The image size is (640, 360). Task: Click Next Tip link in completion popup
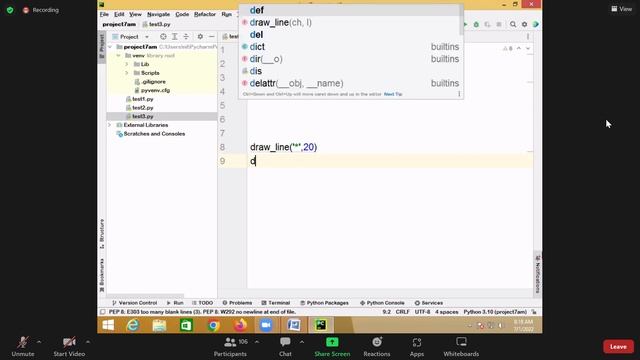pos(393,94)
